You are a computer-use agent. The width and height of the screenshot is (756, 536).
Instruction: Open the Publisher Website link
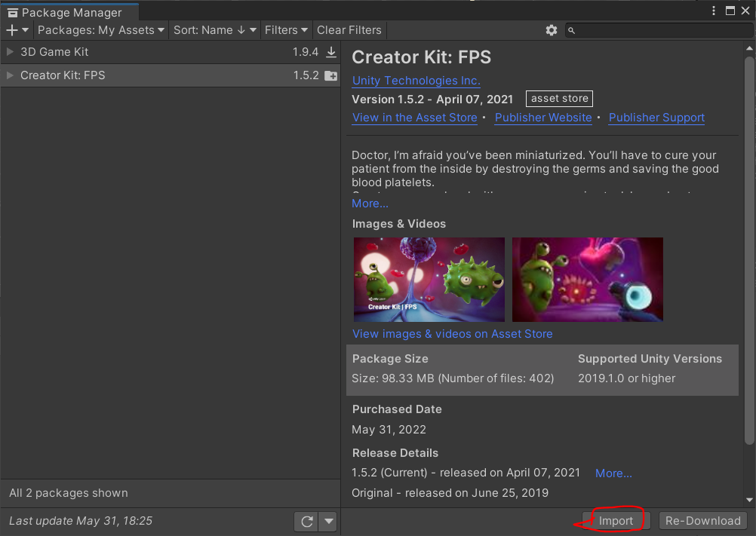(x=543, y=118)
